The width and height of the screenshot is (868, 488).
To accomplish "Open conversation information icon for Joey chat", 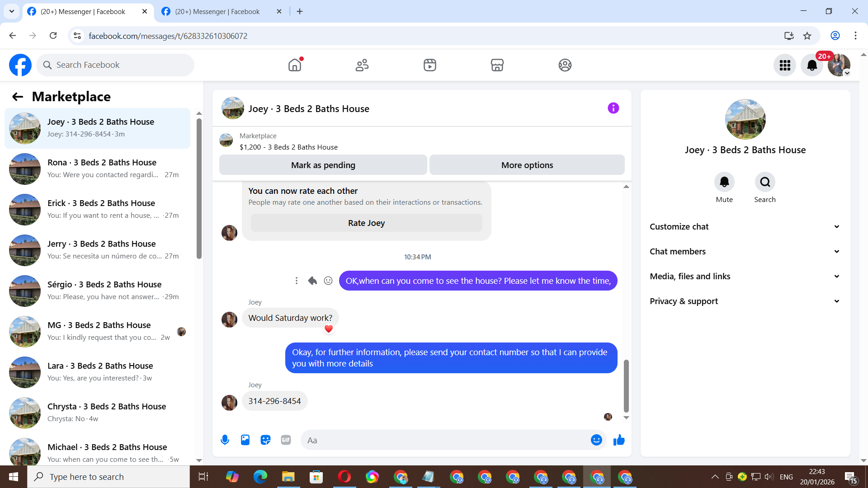I will click(613, 108).
